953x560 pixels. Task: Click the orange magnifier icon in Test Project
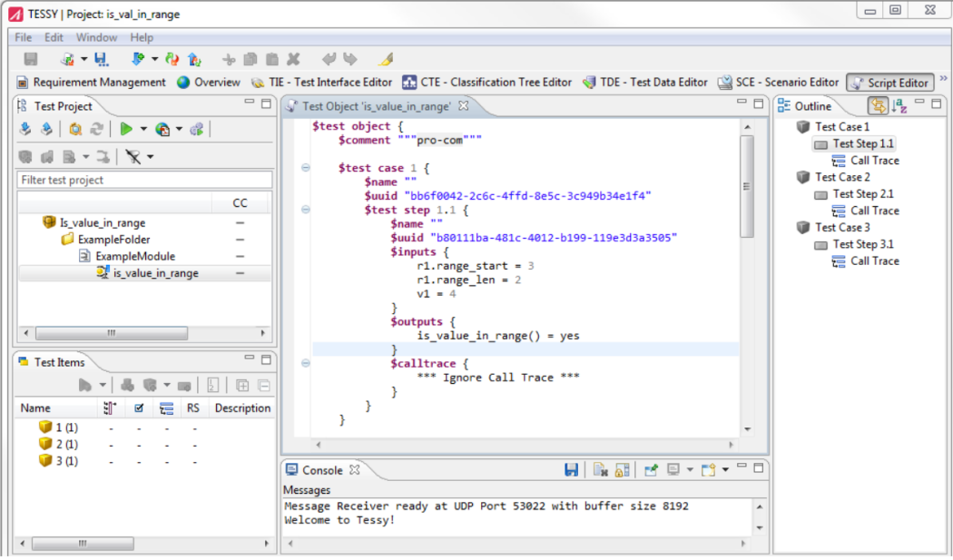76,130
